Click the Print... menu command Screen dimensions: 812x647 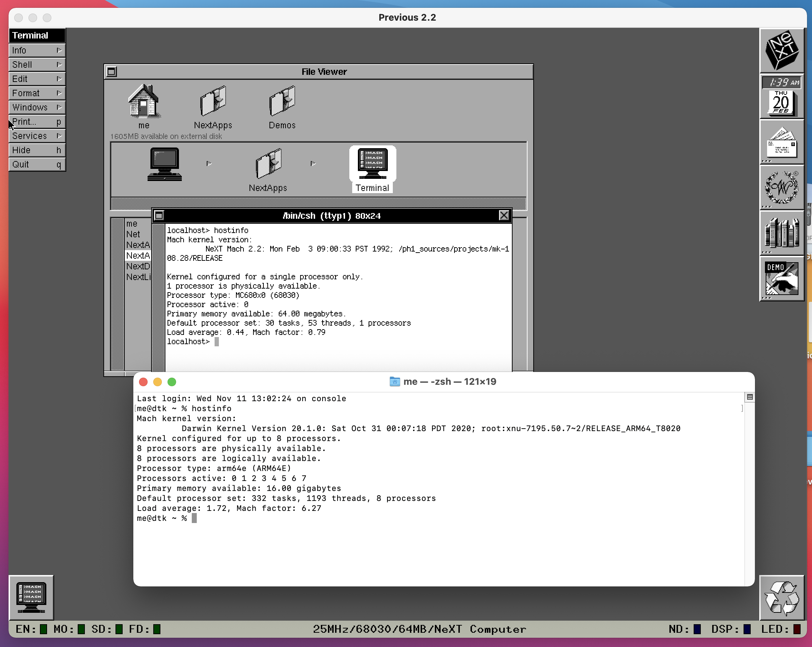[x=36, y=121]
